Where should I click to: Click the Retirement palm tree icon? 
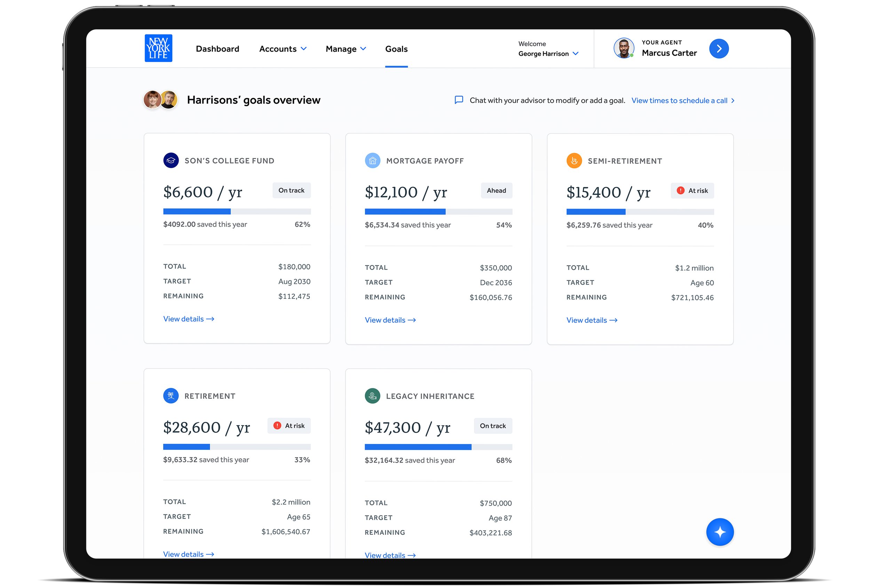pyautogui.click(x=171, y=396)
